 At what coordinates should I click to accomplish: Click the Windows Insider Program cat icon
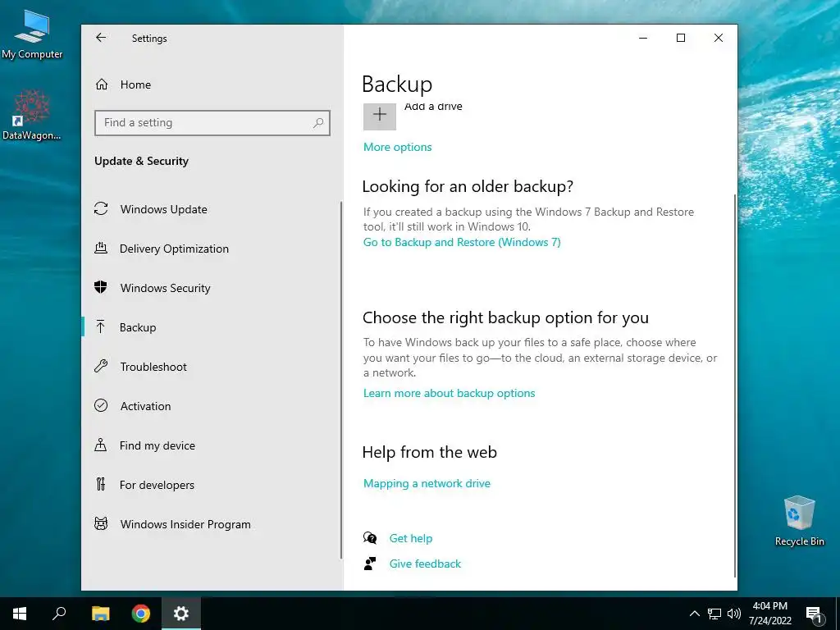pyautogui.click(x=101, y=523)
